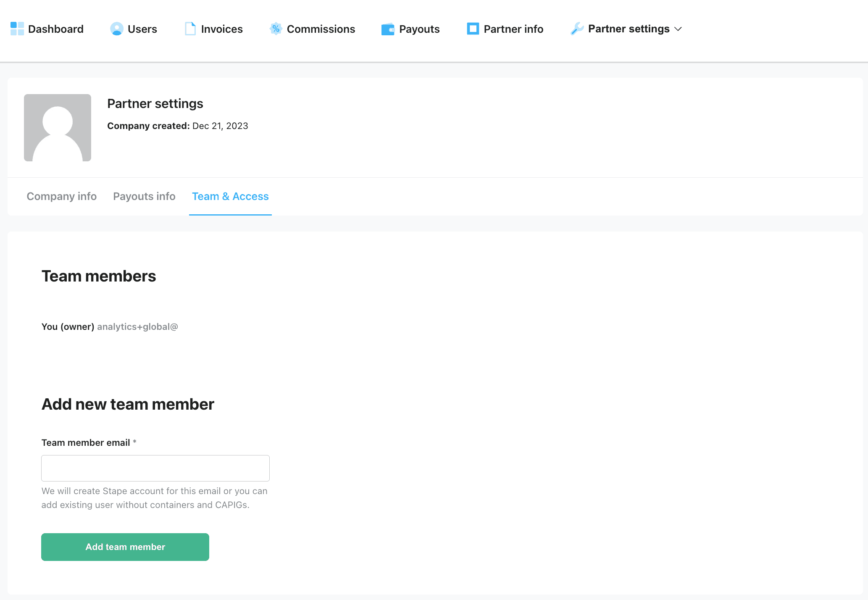The width and height of the screenshot is (868, 600).
Task: Click the company avatar placeholder image
Action: (x=58, y=128)
